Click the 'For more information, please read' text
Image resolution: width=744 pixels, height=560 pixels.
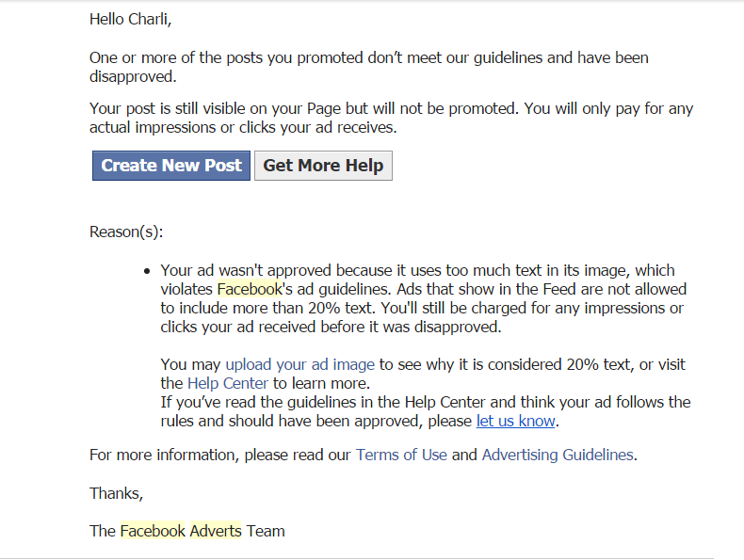219,455
